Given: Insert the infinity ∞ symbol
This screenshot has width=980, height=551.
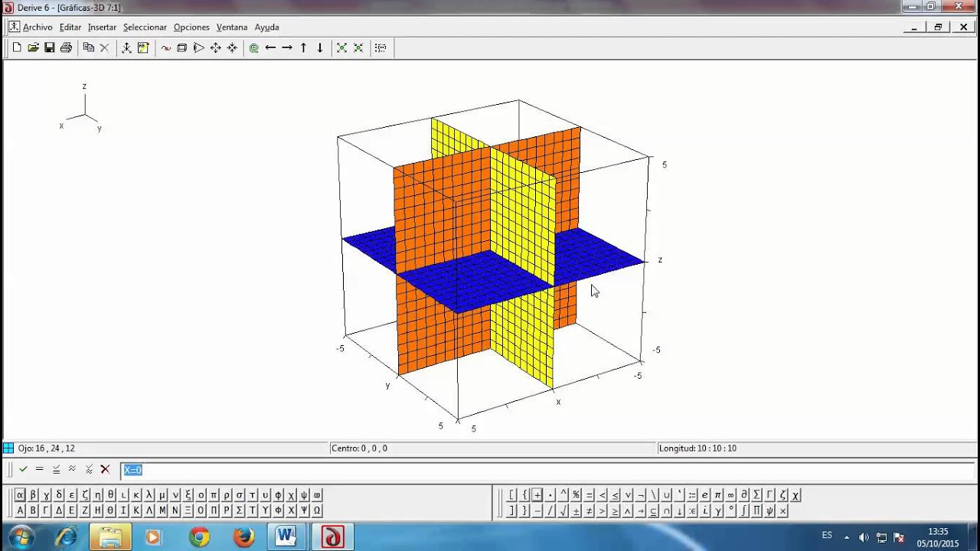Looking at the screenshot, I should tap(732, 495).
